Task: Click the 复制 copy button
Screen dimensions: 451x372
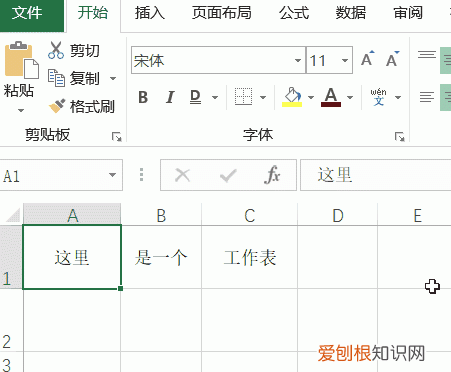Action: click(x=75, y=78)
